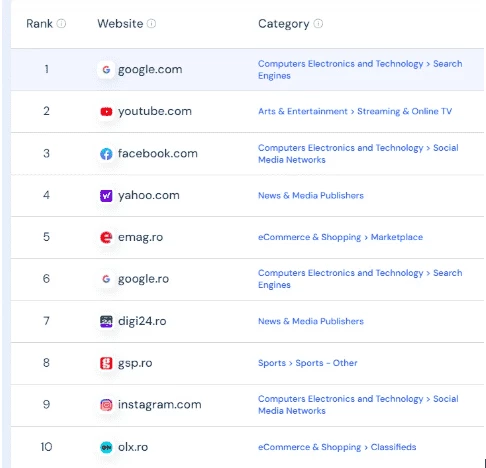Click the Website column header
The width and height of the screenshot is (486, 468).
[x=120, y=24]
